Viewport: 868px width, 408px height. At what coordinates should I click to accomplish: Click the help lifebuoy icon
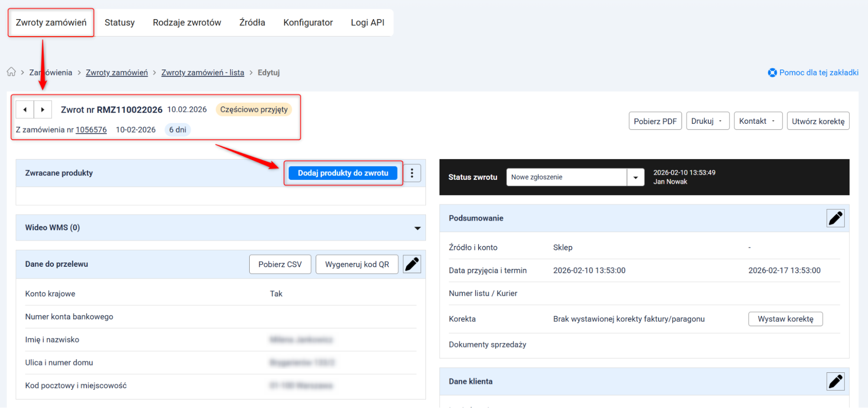point(772,73)
